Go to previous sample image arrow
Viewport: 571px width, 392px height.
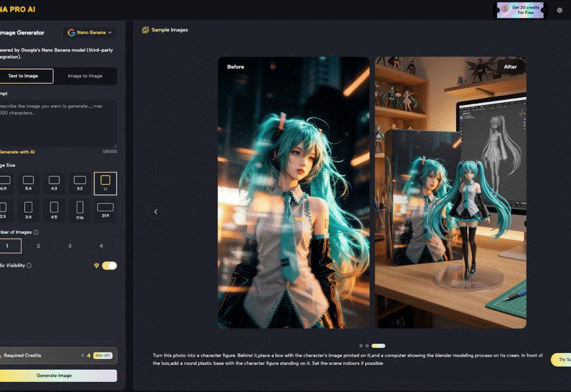pyautogui.click(x=156, y=212)
